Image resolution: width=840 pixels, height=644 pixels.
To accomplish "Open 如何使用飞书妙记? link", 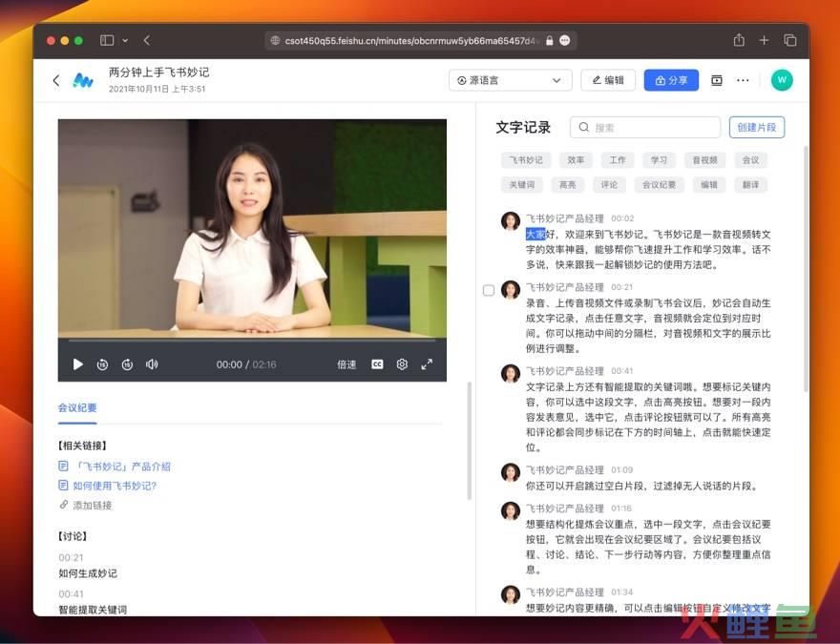I will pos(115,486).
